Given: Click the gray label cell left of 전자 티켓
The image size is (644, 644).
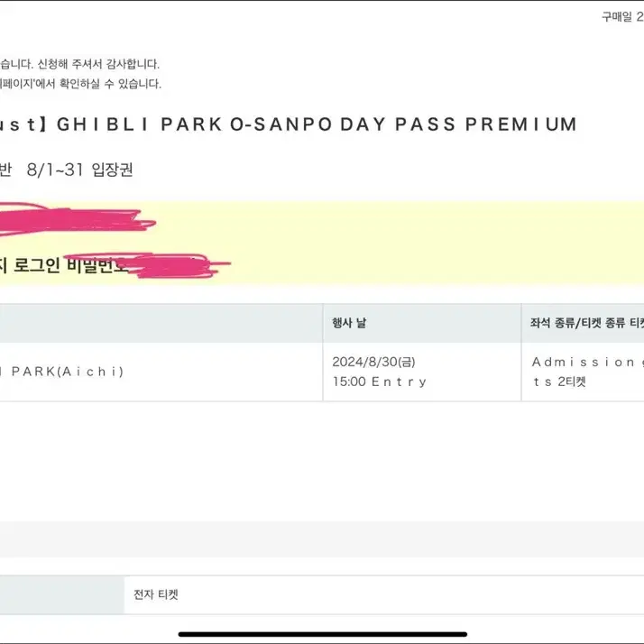Looking at the screenshot, I should pyautogui.click(x=61, y=594).
